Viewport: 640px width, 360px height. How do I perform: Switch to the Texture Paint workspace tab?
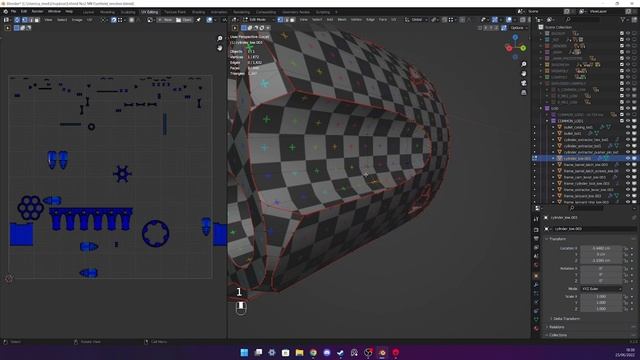click(175, 12)
